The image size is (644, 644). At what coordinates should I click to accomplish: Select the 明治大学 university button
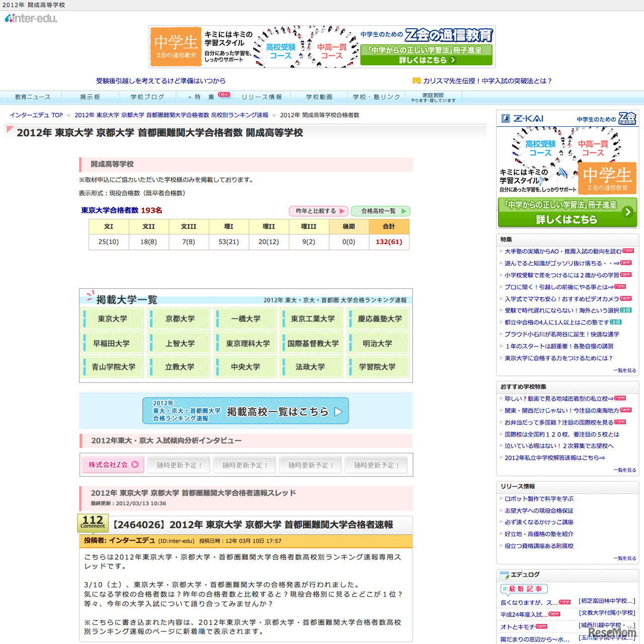(378, 343)
